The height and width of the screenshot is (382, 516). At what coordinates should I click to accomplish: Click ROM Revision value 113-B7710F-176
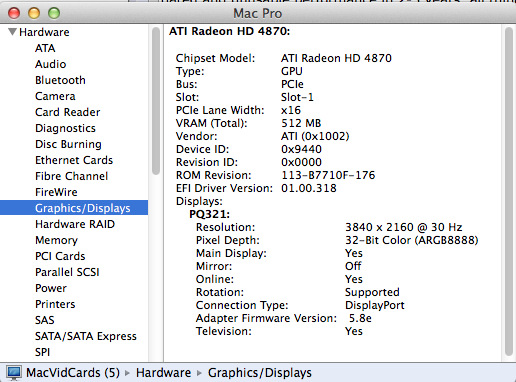[x=328, y=175]
